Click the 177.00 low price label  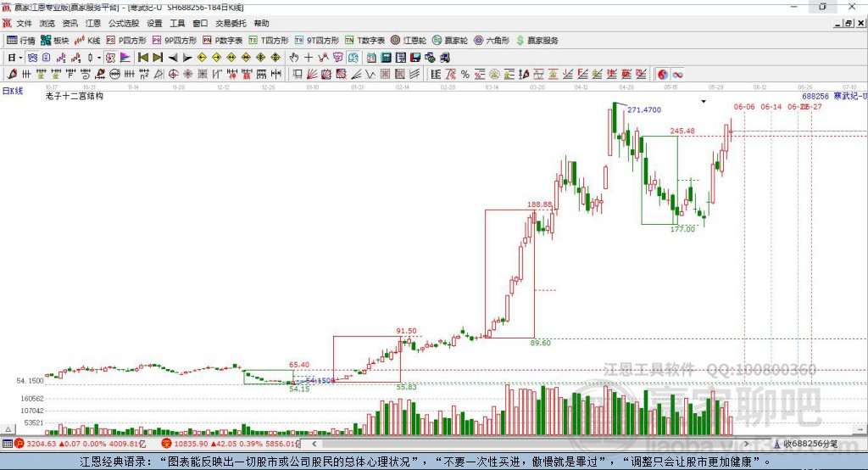682,229
